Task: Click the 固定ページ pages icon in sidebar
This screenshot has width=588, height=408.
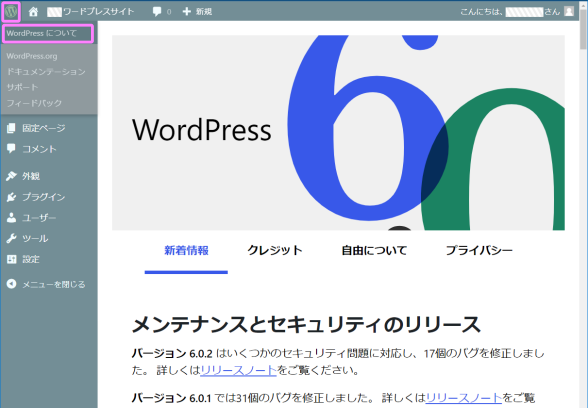Action: (x=11, y=128)
